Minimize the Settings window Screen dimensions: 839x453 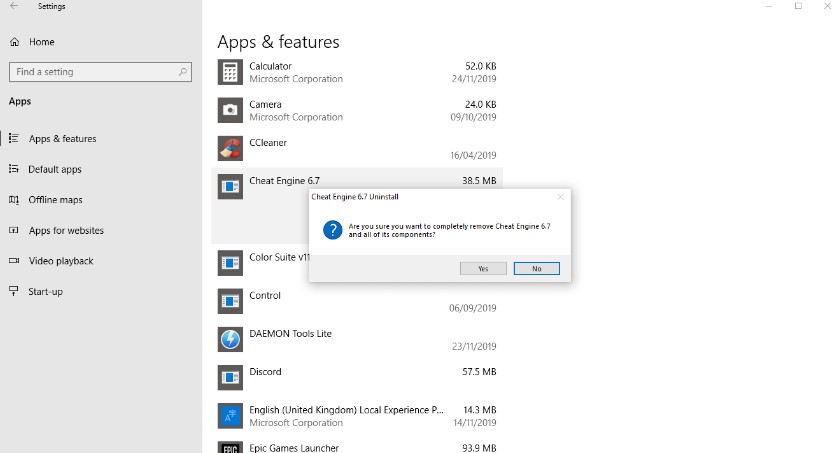(x=769, y=6)
